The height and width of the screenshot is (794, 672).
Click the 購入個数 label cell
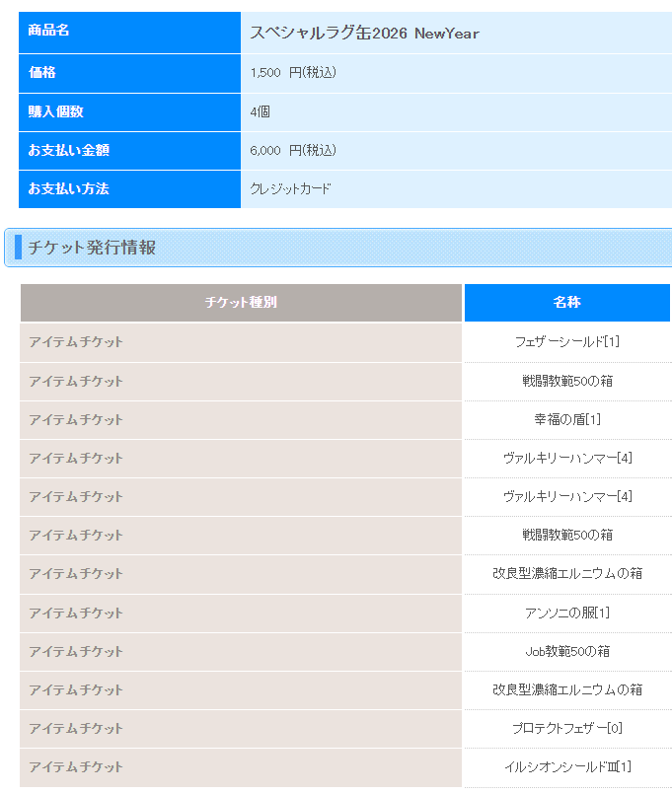tap(55, 111)
